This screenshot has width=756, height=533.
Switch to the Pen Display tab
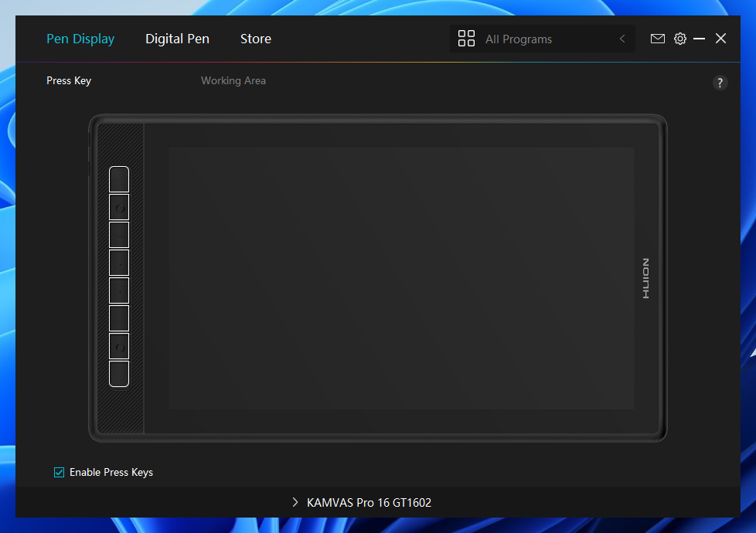(80, 39)
